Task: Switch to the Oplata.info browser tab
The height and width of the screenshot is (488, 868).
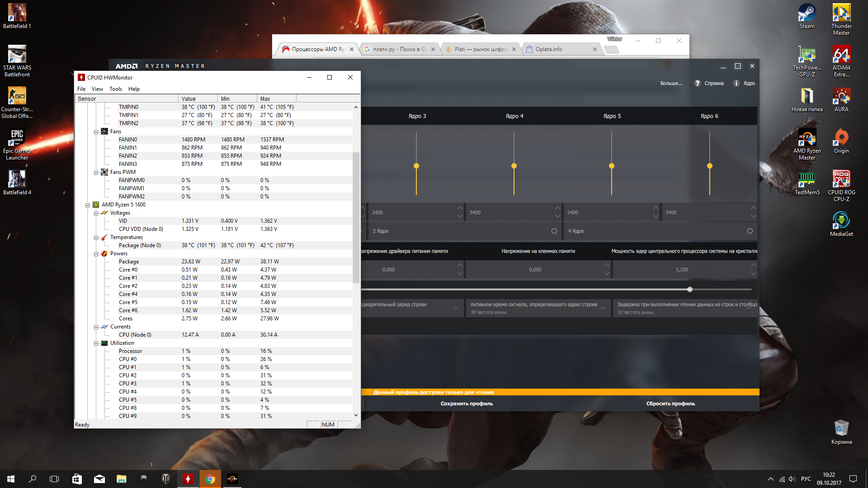Action: point(548,49)
